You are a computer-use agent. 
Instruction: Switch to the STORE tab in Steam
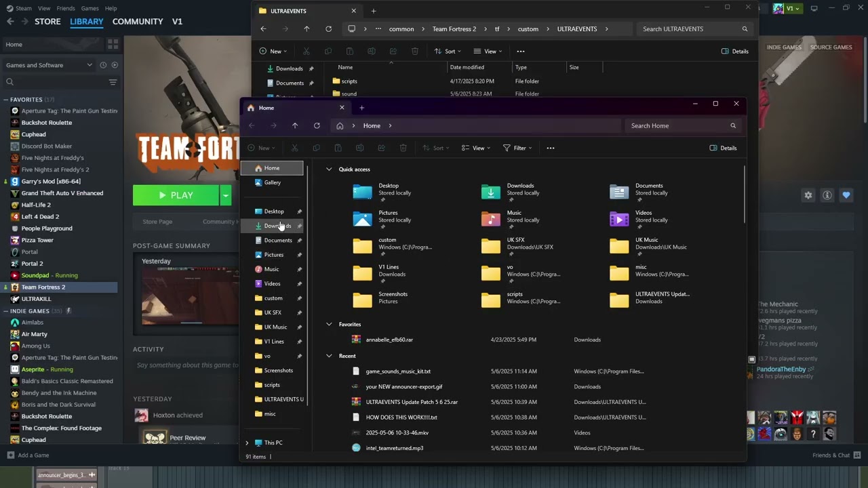point(47,22)
